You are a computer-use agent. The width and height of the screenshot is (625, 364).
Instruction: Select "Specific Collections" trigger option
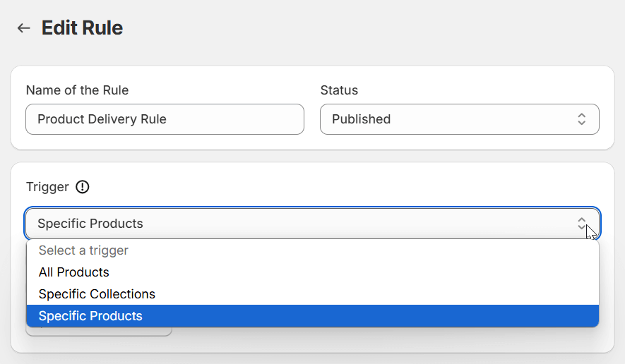97,294
